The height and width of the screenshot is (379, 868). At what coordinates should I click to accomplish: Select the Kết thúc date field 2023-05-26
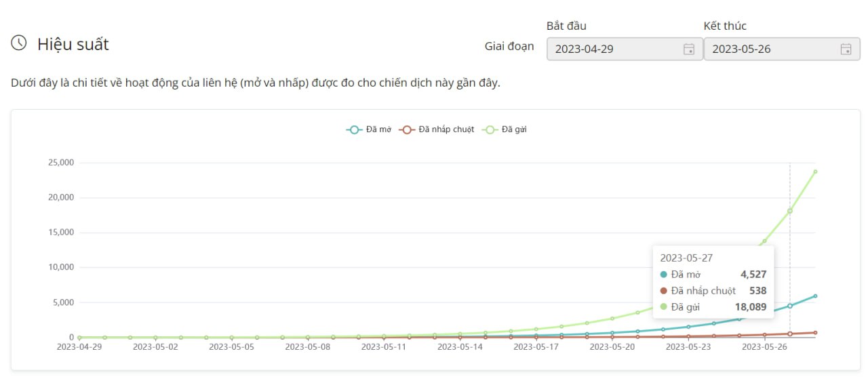point(770,49)
